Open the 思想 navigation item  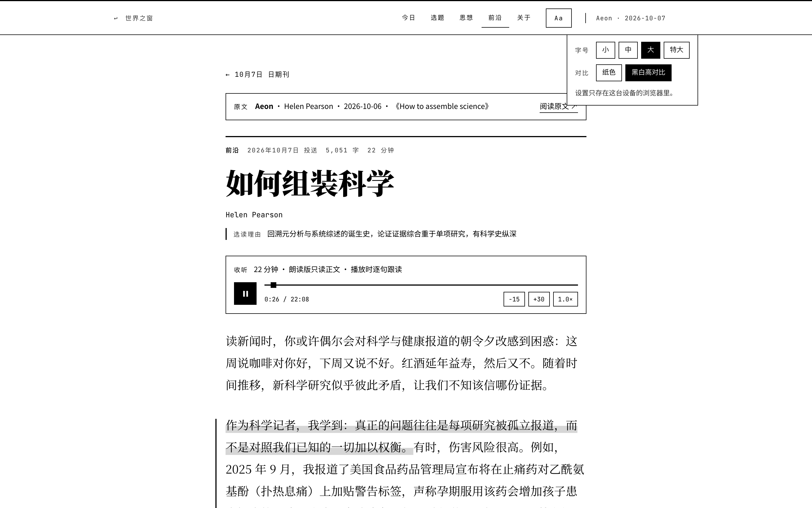coord(466,18)
